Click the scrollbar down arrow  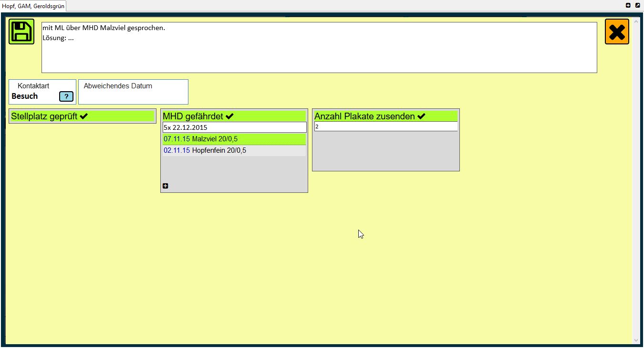(636, 340)
